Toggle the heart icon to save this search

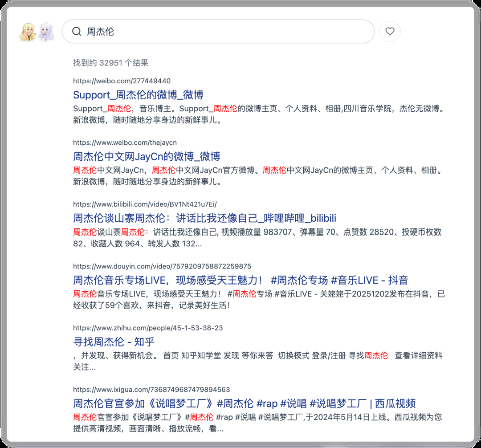pos(390,31)
